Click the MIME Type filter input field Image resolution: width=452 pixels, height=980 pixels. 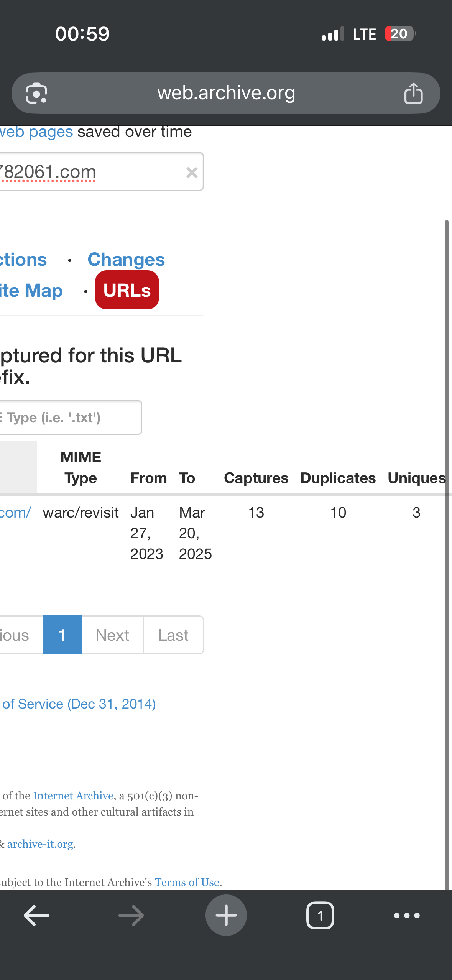(69, 418)
